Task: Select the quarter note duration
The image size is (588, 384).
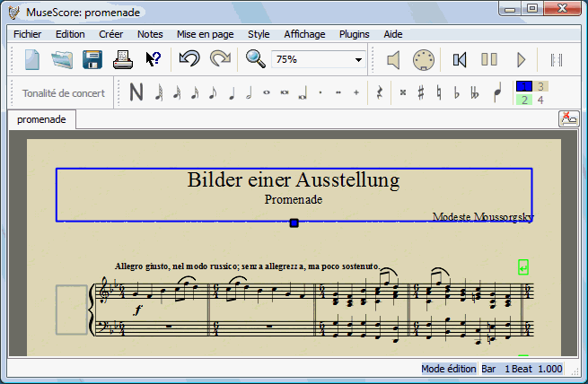Action: pyautogui.click(x=232, y=92)
